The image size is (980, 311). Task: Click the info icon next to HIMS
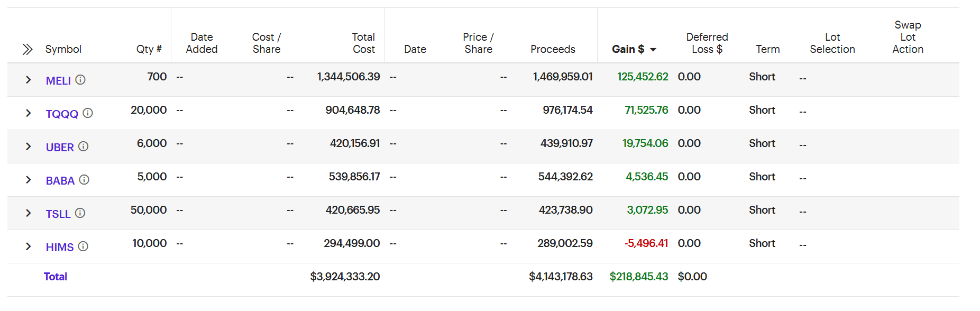(83, 246)
